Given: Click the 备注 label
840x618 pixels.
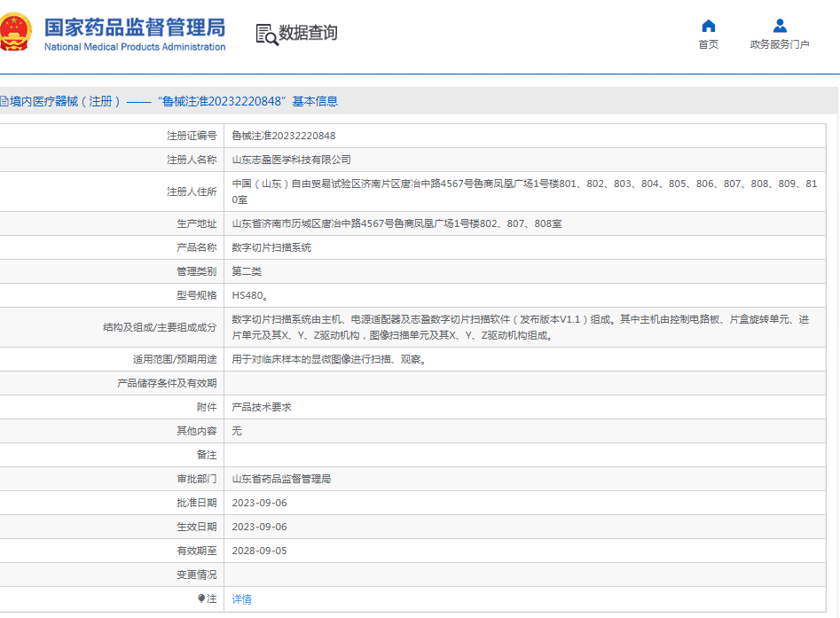Looking at the screenshot, I should pos(207,455).
